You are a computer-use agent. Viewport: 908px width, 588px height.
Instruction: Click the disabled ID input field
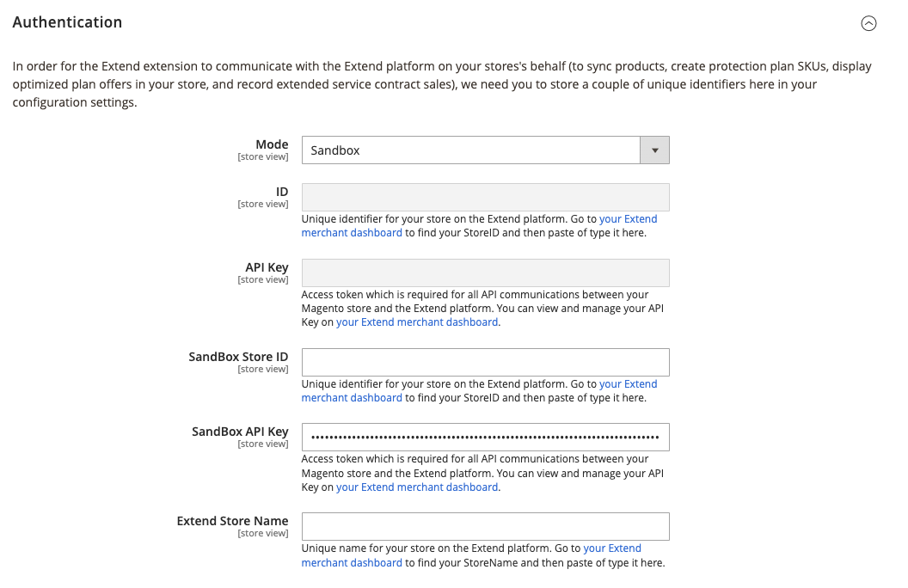coord(485,198)
